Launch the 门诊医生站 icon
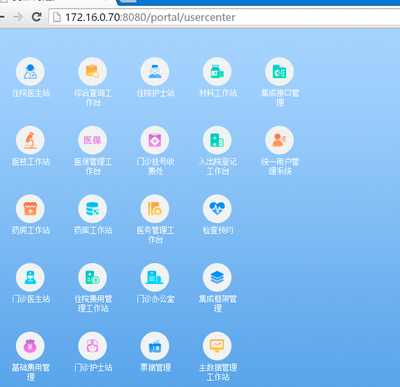 coord(30,278)
